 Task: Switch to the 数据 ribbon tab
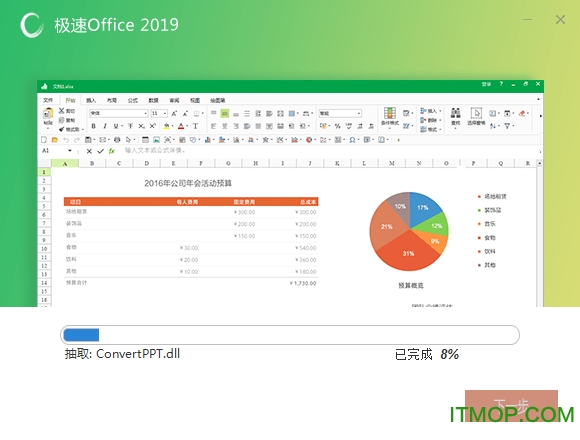click(154, 100)
